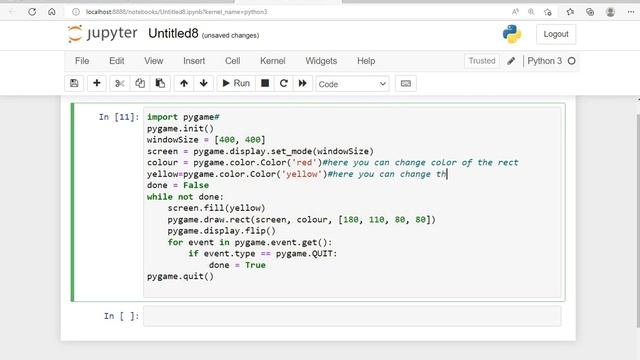Paste cells below icon
The height and width of the screenshot is (360, 640).
tap(160, 83)
